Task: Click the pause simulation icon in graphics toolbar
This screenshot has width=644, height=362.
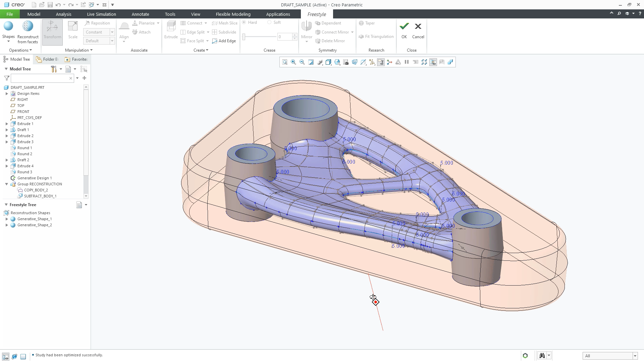Action: tap(407, 62)
